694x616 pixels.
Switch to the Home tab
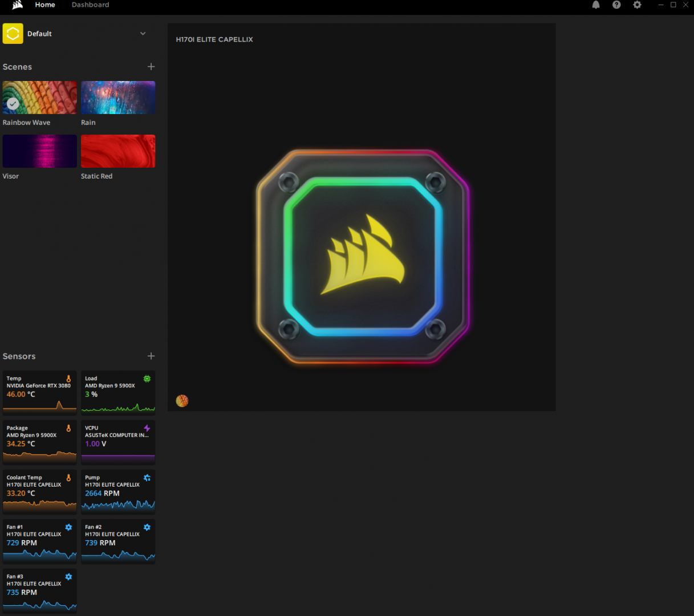pyautogui.click(x=45, y=5)
